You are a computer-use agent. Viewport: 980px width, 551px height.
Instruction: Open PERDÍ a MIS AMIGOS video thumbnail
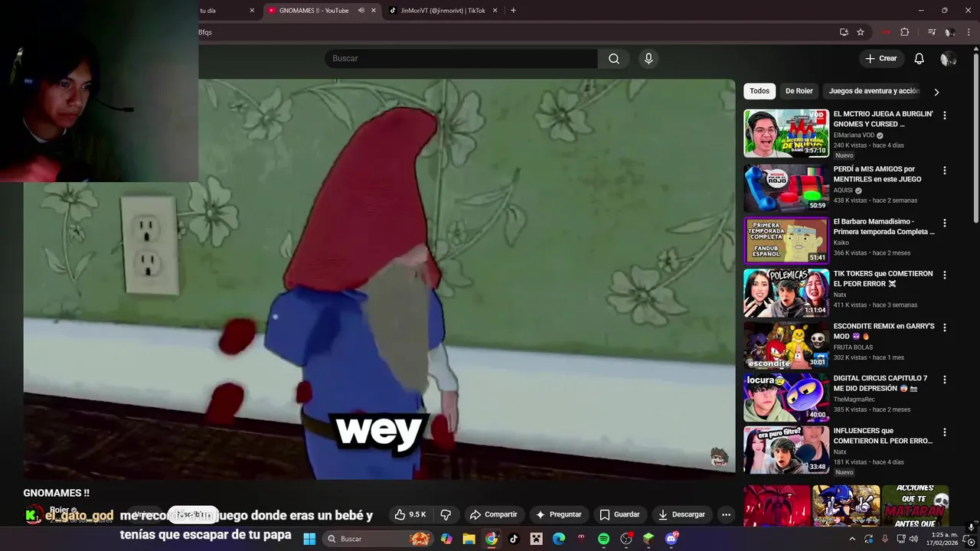coord(786,187)
